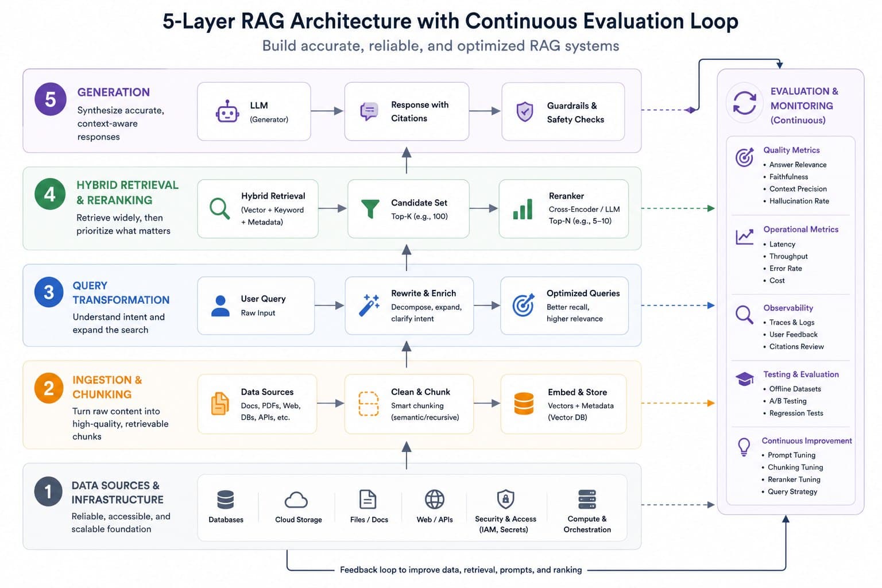The image size is (882, 588).
Task: Select the QUERY TRANSFORMATION heading
Action: [121, 293]
